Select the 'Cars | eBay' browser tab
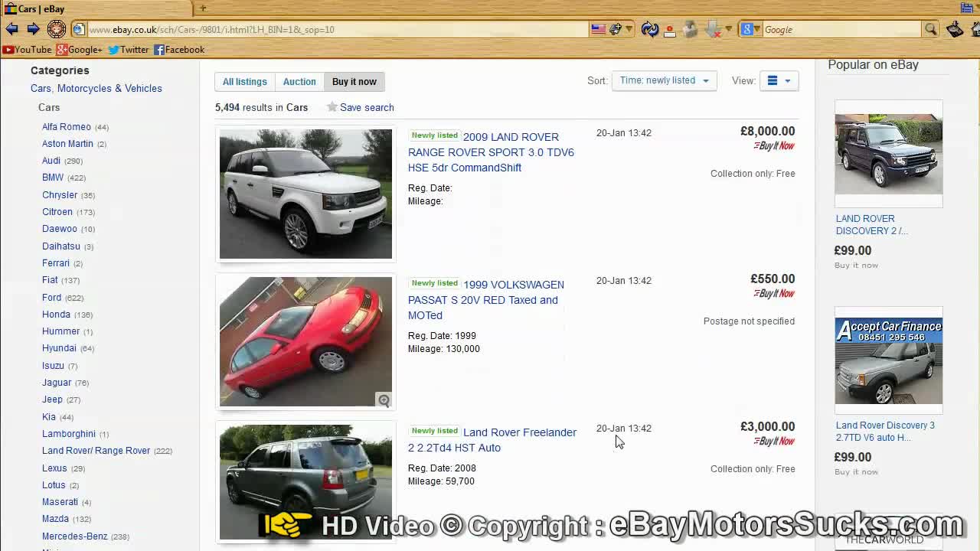Screen dimensions: 980x551 96,8
